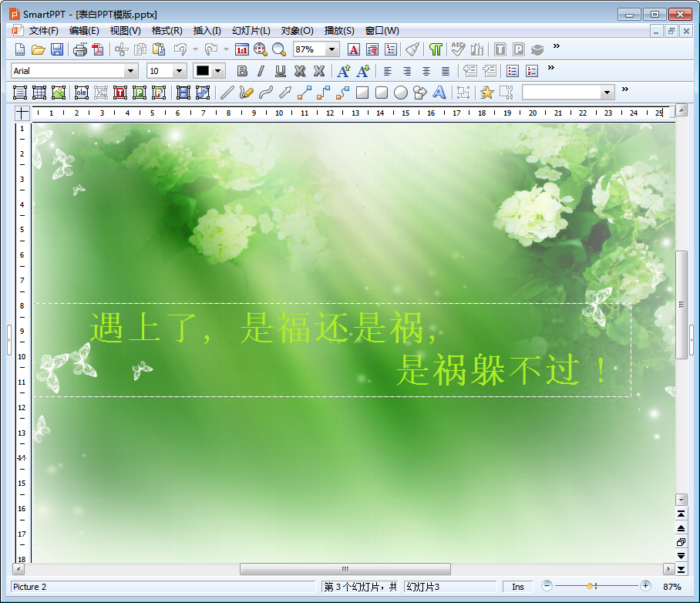
Task: Create a new document with the New icon
Action: [19, 49]
